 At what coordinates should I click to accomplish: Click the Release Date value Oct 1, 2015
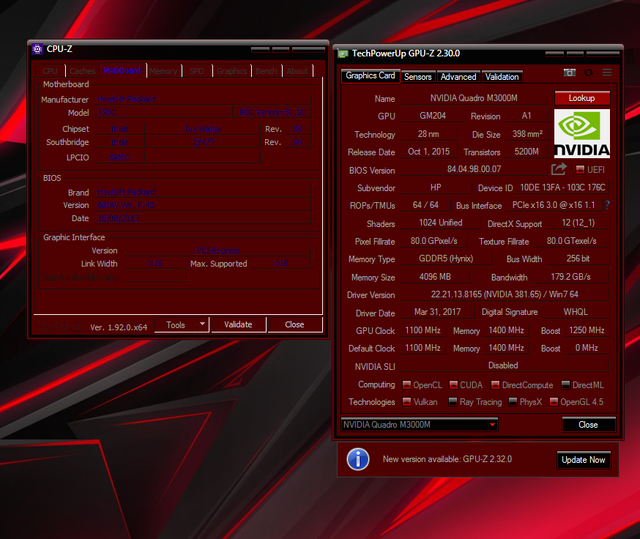click(x=429, y=152)
